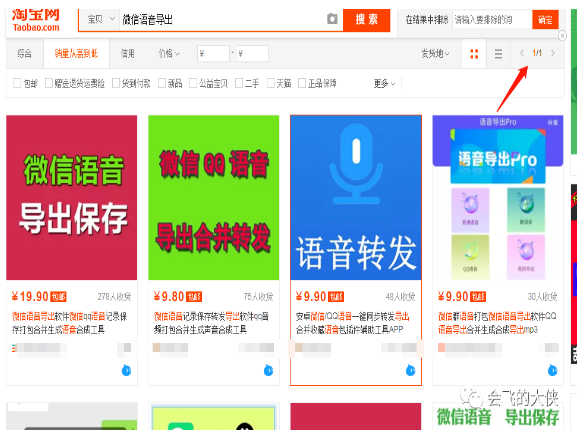Check the 货到付款 filter
This screenshot has height=433, width=582.
[x=116, y=83]
